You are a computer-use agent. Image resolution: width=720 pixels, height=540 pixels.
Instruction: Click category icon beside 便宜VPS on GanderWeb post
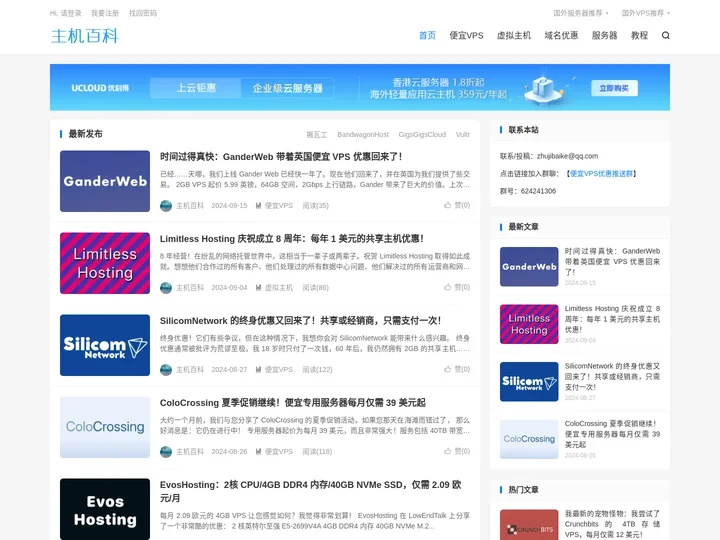(x=259, y=206)
